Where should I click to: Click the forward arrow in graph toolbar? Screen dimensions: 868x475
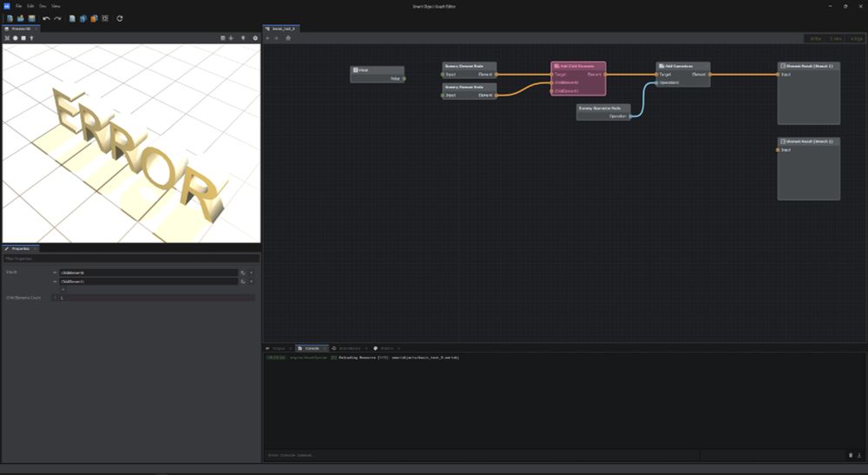click(x=277, y=38)
